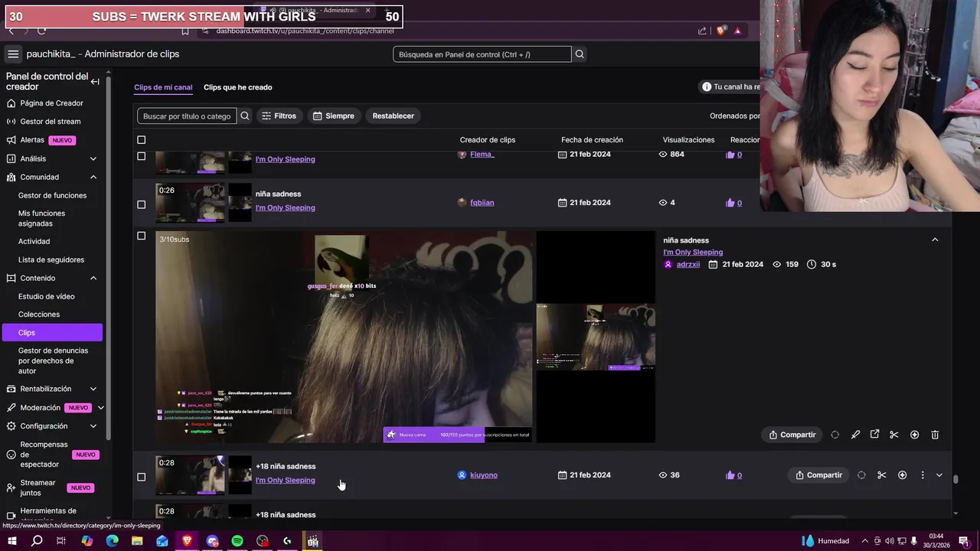Open the hamburger navigation menu
Viewport: 980px width, 551px height.
point(13,54)
